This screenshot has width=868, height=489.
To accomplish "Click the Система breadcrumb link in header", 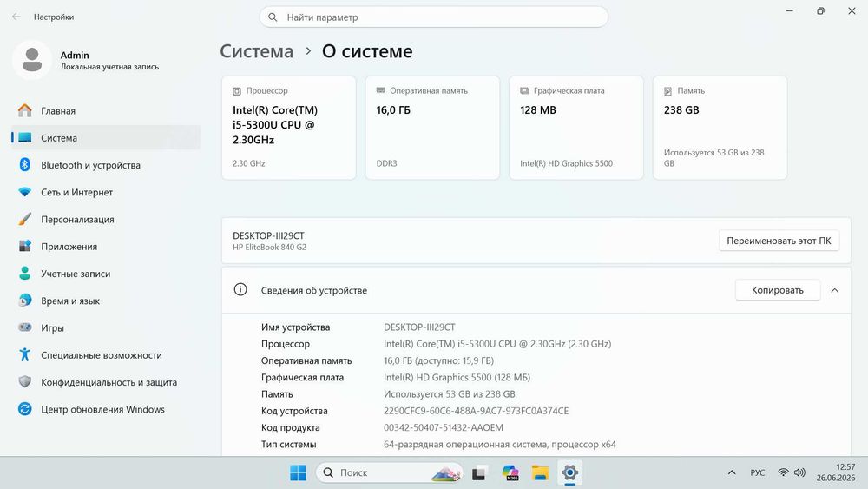I will 256,51.
